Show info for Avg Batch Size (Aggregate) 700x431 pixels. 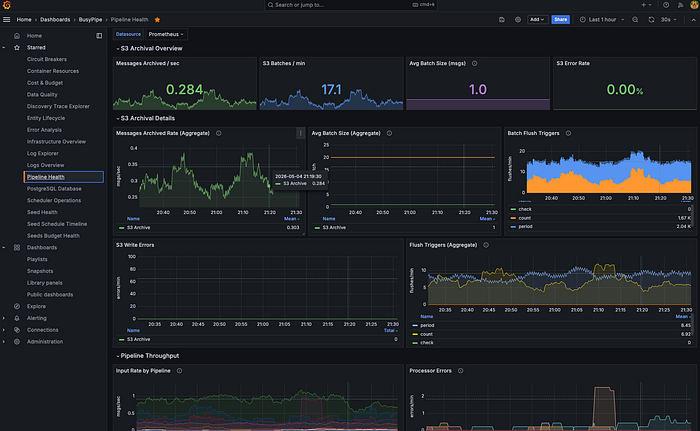[389, 133]
